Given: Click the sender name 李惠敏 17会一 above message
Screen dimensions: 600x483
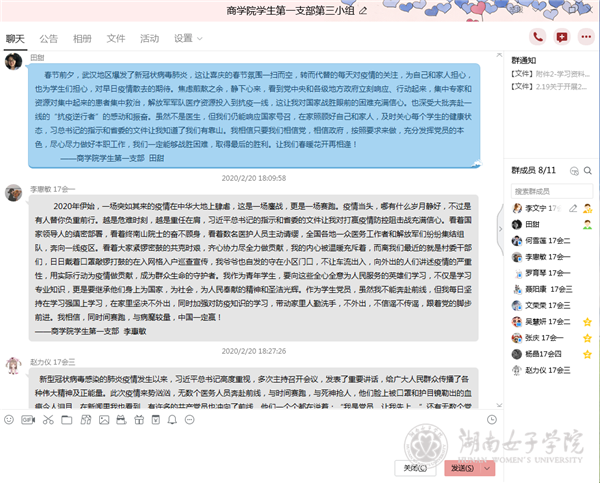Looking at the screenshot, I should pyautogui.click(x=53, y=189).
